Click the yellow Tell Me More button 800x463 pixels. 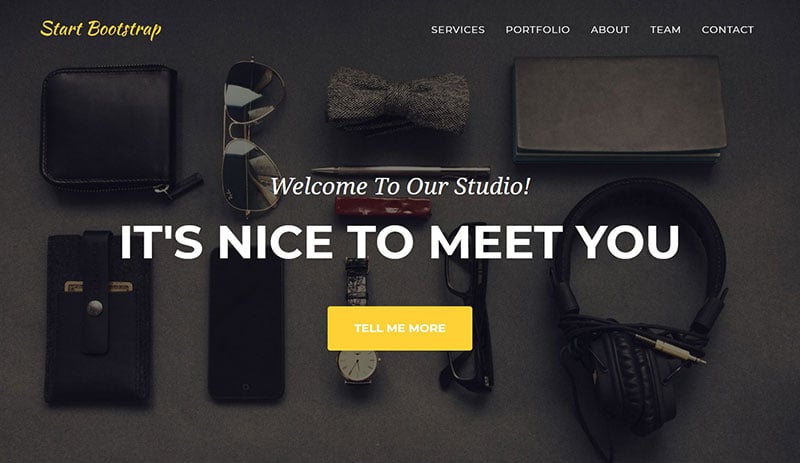tap(399, 328)
